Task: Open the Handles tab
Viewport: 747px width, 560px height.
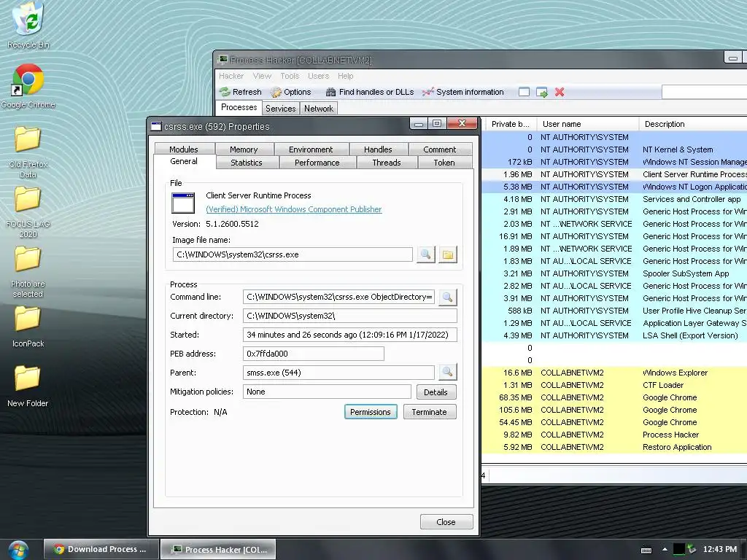Action: pyautogui.click(x=378, y=149)
